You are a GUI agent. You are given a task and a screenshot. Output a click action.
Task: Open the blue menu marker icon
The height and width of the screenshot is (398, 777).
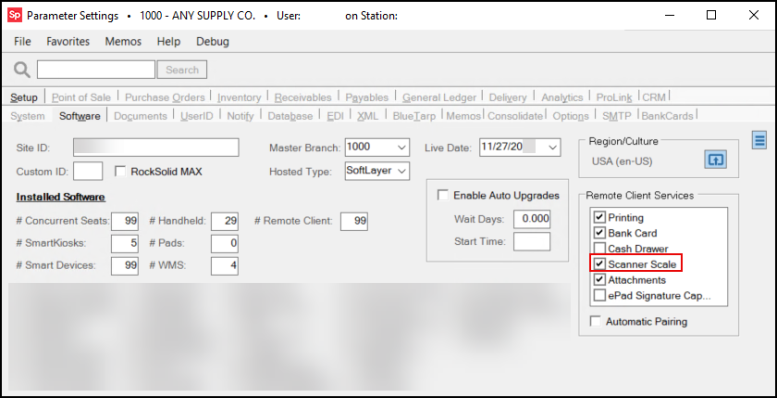[759, 140]
